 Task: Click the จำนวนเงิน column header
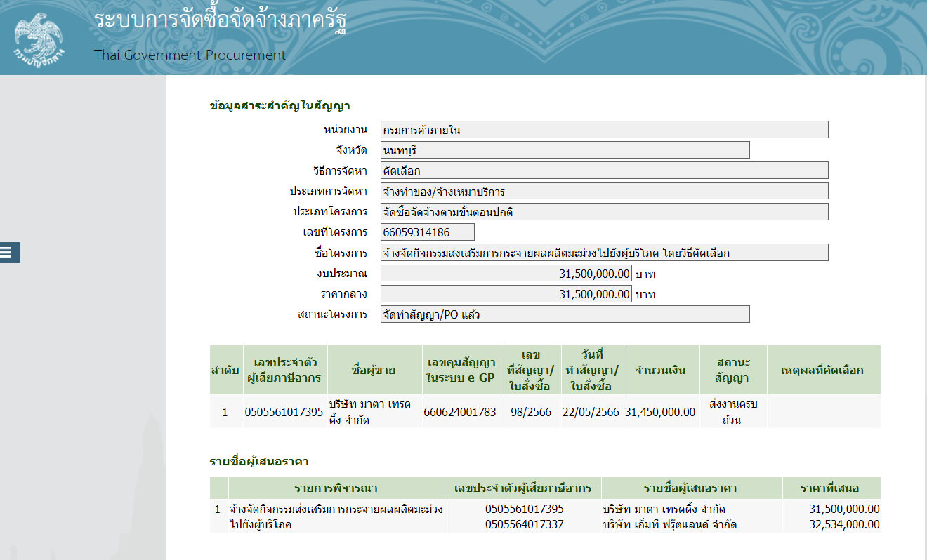[x=660, y=370]
